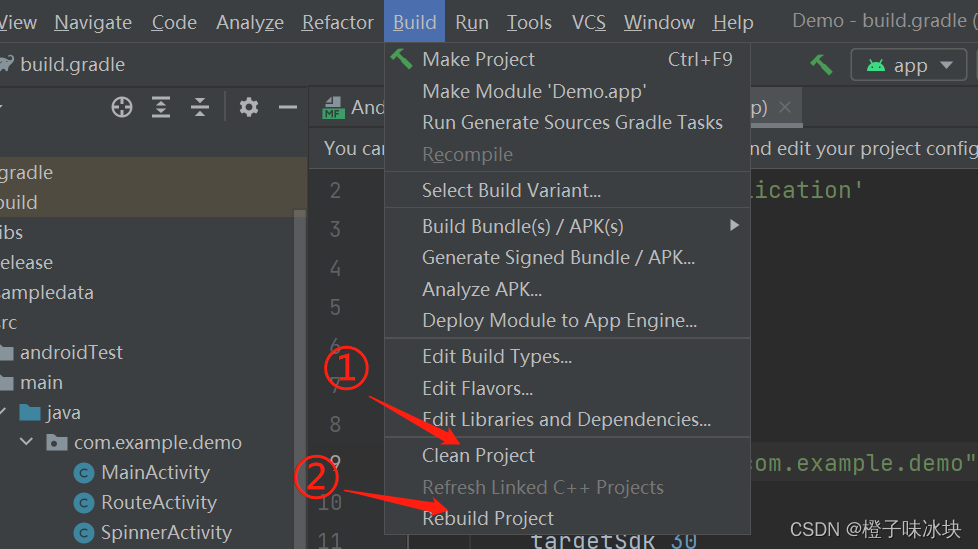Open the Window menu
Screen dimensions: 978x549
[659, 22]
